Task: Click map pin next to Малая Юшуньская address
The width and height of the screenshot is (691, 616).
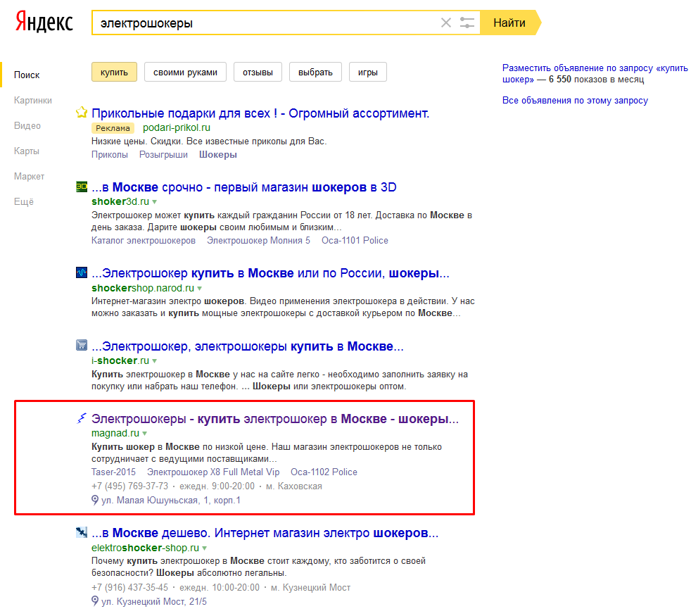Action: pos(95,500)
